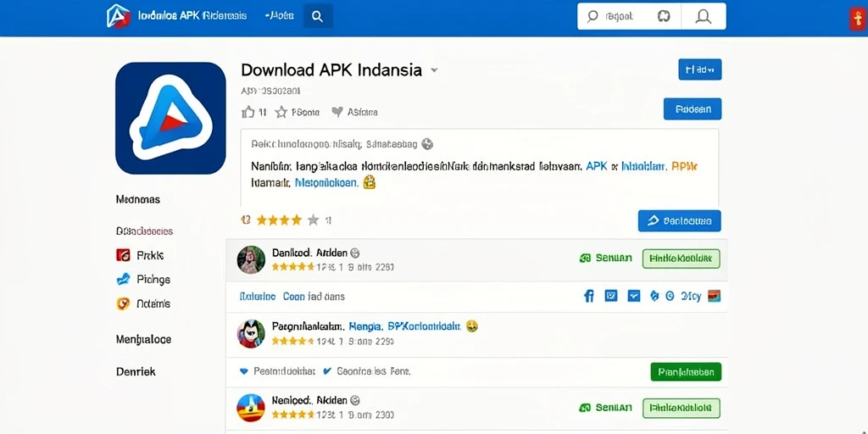
Task: Click the orange Ndemis icon in the sidebar
Action: pyautogui.click(x=123, y=303)
